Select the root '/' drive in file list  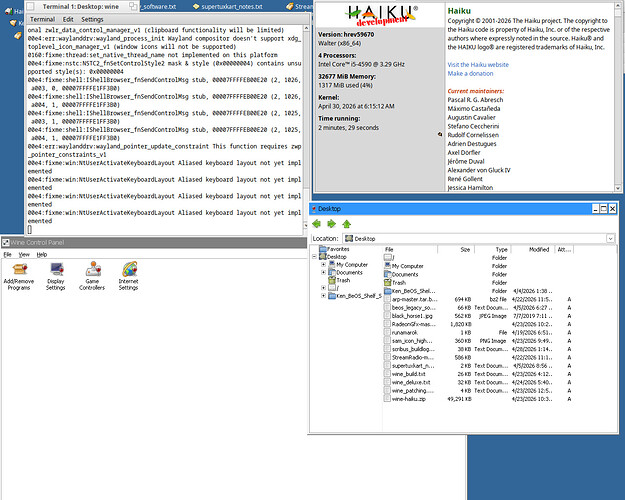[x=389, y=258]
